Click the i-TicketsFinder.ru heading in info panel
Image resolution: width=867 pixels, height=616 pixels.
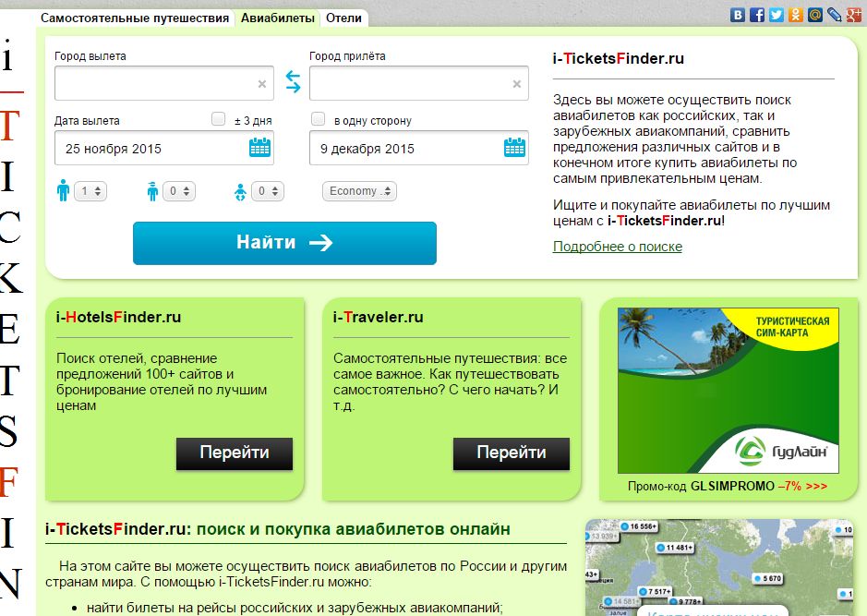click(619, 58)
